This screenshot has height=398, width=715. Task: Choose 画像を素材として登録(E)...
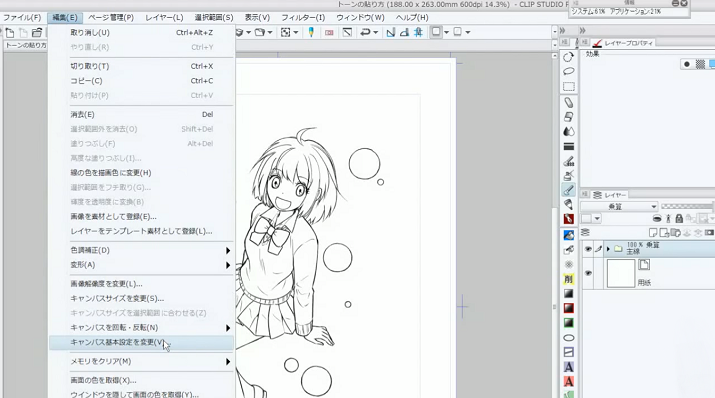click(x=141, y=217)
